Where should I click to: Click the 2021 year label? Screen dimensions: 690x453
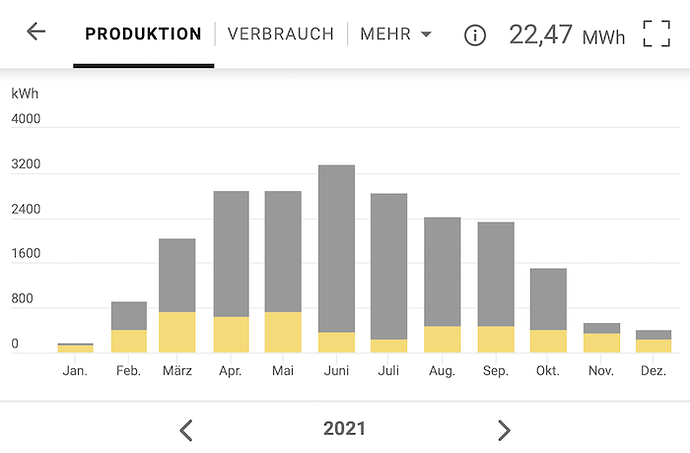click(345, 429)
